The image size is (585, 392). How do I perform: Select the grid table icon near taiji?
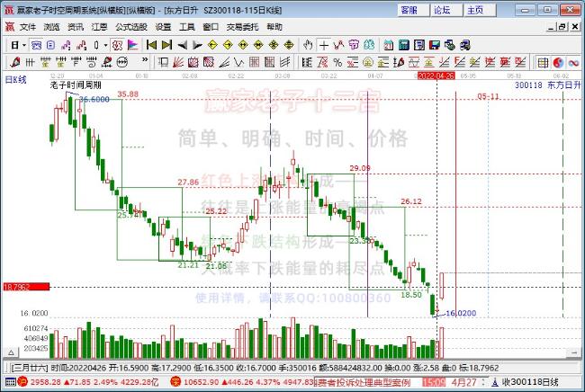coord(543,62)
